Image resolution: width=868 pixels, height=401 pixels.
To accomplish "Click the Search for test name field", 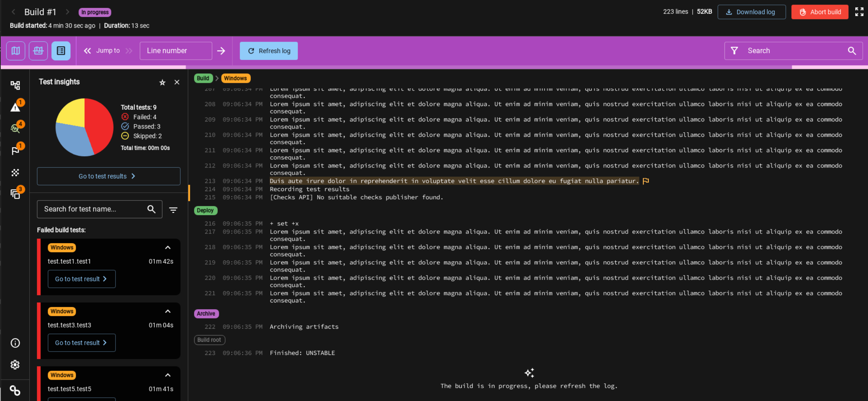I will pyautogui.click(x=99, y=209).
